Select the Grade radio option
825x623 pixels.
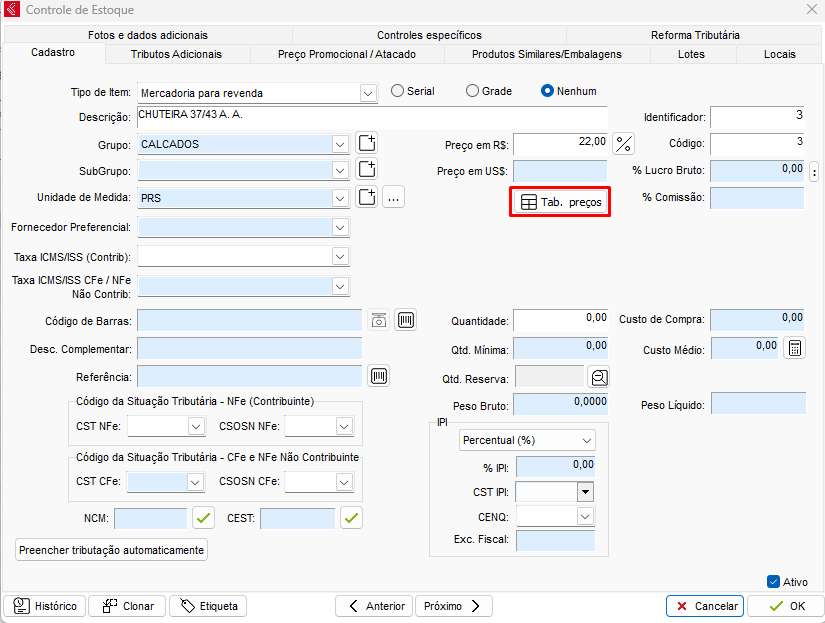(x=473, y=91)
